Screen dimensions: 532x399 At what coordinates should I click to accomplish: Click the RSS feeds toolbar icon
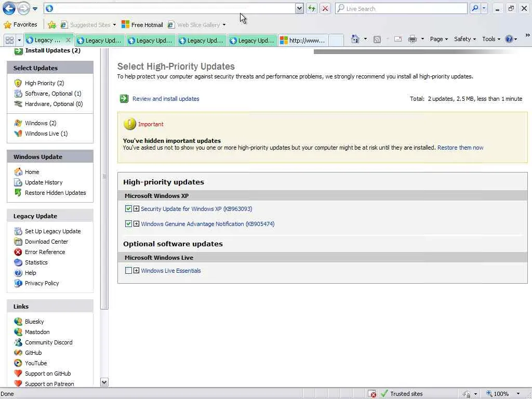(377, 39)
